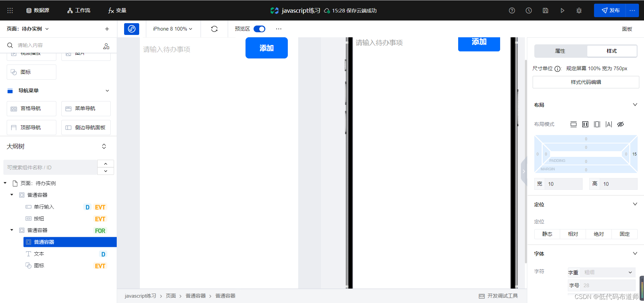Select the block layout mode icon
The height and width of the screenshot is (303, 644).
[x=574, y=124]
